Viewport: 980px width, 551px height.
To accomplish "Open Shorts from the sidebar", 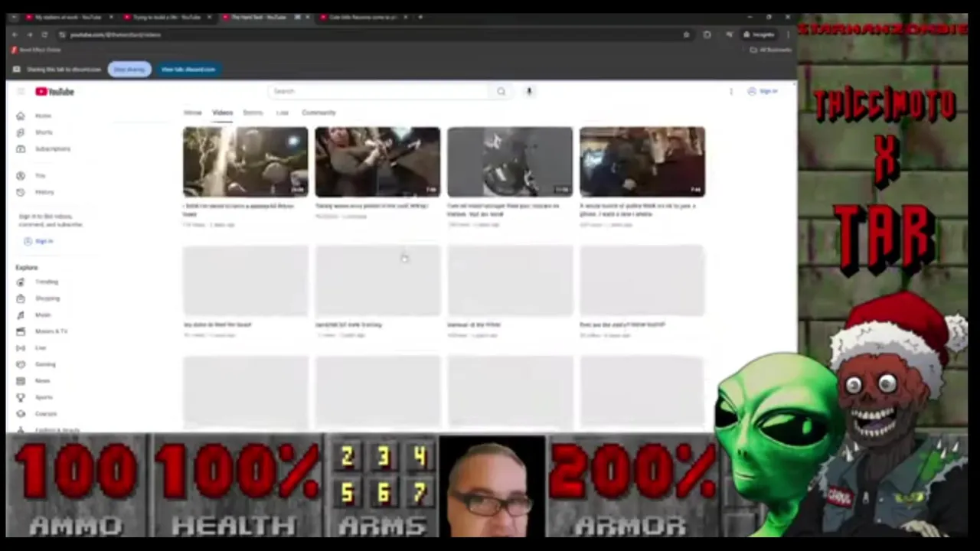I will pyautogui.click(x=35, y=132).
